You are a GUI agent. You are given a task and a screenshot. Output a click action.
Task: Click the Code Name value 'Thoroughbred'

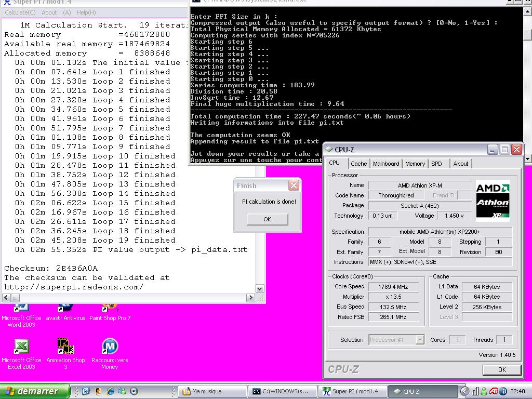point(396,195)
